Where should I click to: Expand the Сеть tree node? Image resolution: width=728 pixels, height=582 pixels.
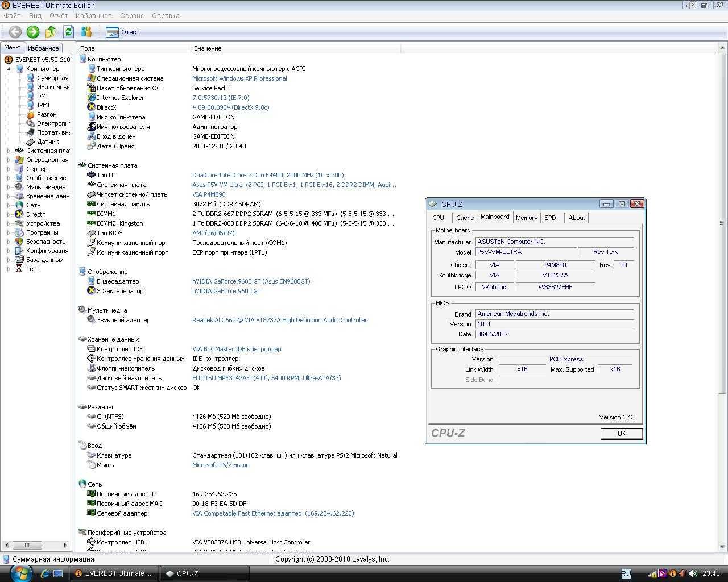(x=9, y=205)
